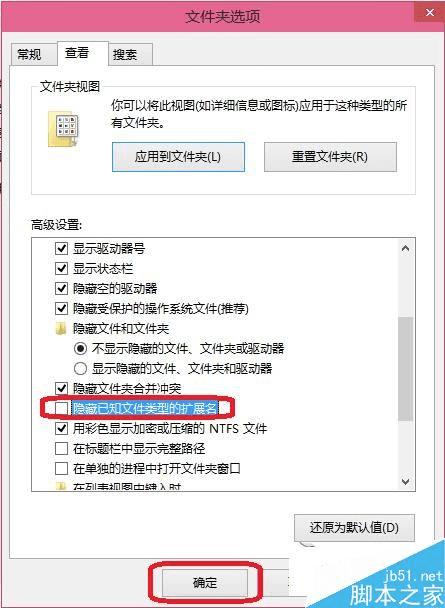
Task: Click the folder view icon
Action: click(63, 129)
